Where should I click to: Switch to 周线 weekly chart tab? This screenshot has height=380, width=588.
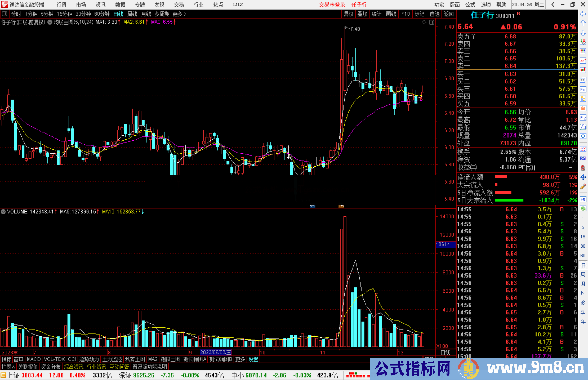pyautogui.click(x=132, y=14)
